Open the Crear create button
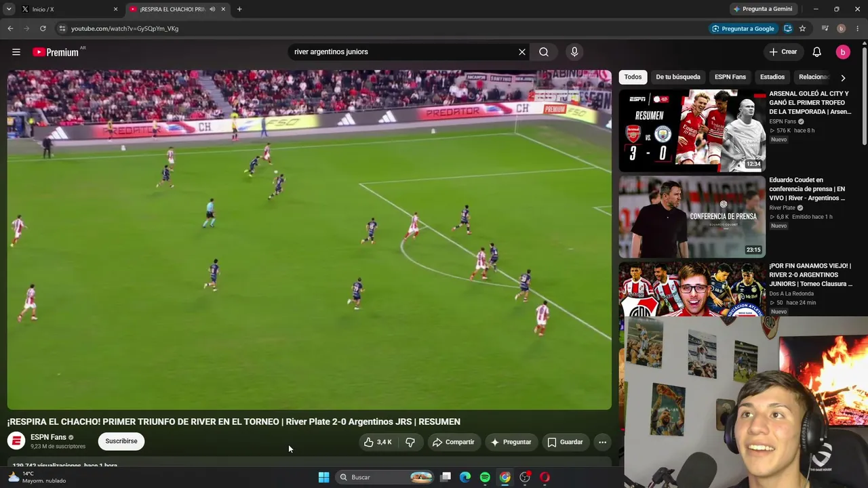 coord(783,52)
